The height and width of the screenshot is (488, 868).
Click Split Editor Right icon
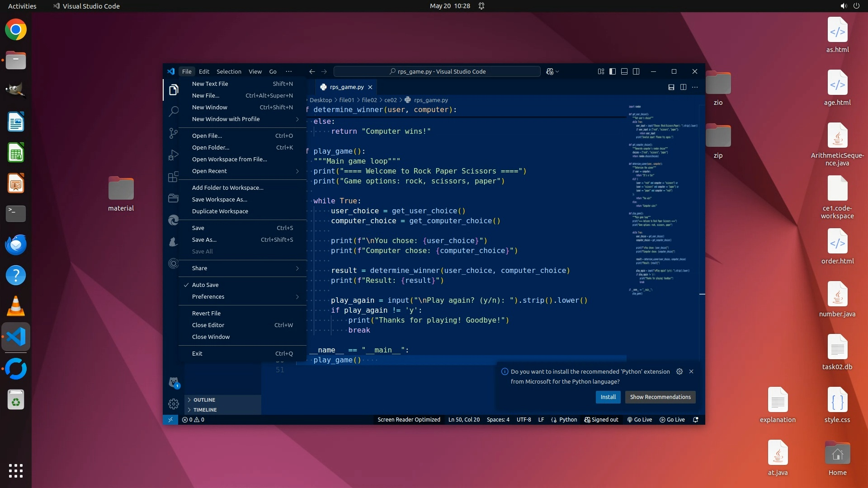683,87
